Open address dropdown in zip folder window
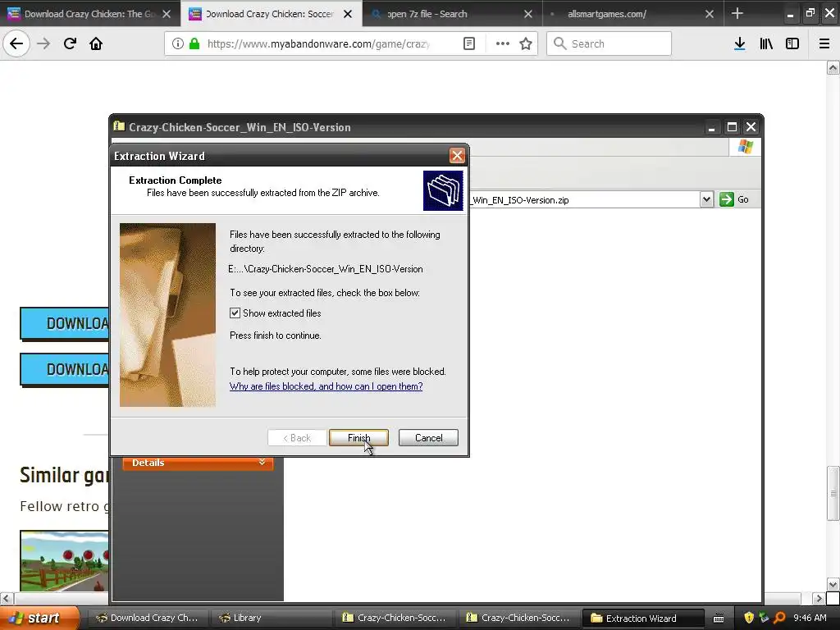The height and width of the screenshot is (630, 840). point(706,199)
